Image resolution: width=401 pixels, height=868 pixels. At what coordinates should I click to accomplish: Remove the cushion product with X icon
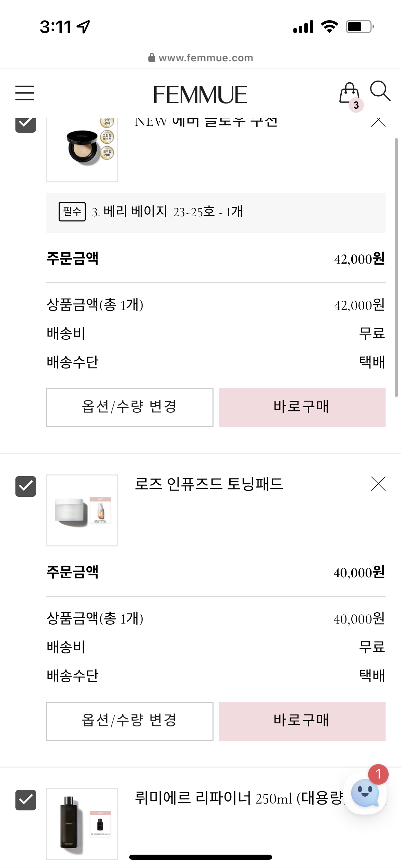378,122
